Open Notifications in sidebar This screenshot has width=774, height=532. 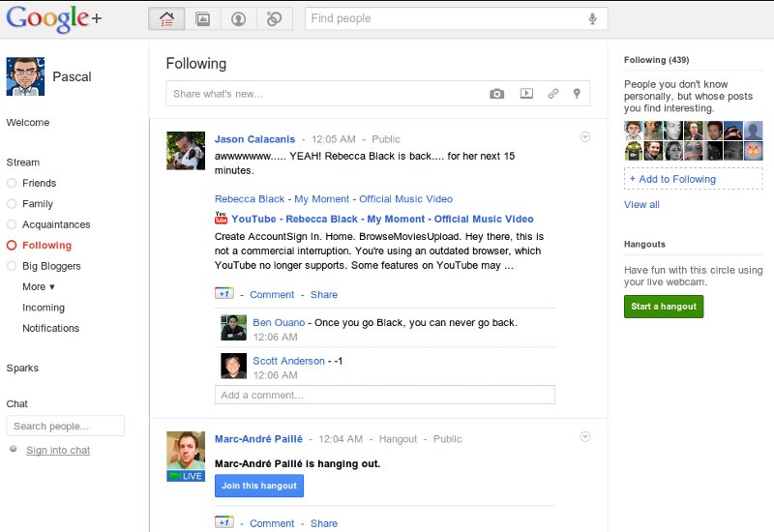pyautogui.click(x=51, y=328)
